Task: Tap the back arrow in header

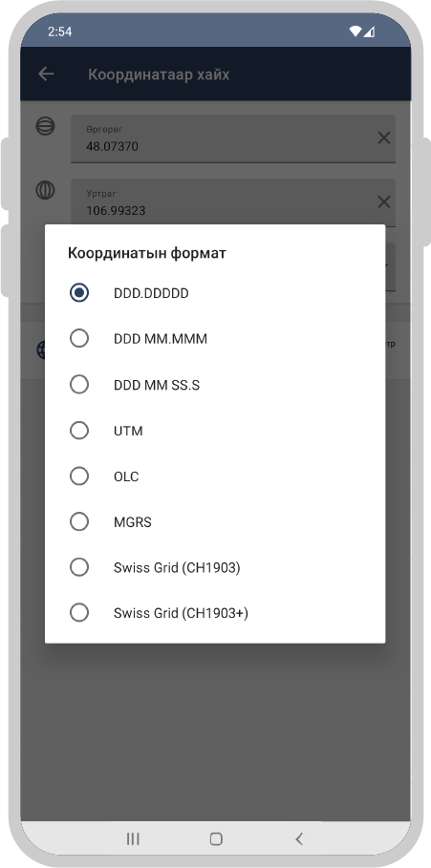Action: [x=46, y=74]
